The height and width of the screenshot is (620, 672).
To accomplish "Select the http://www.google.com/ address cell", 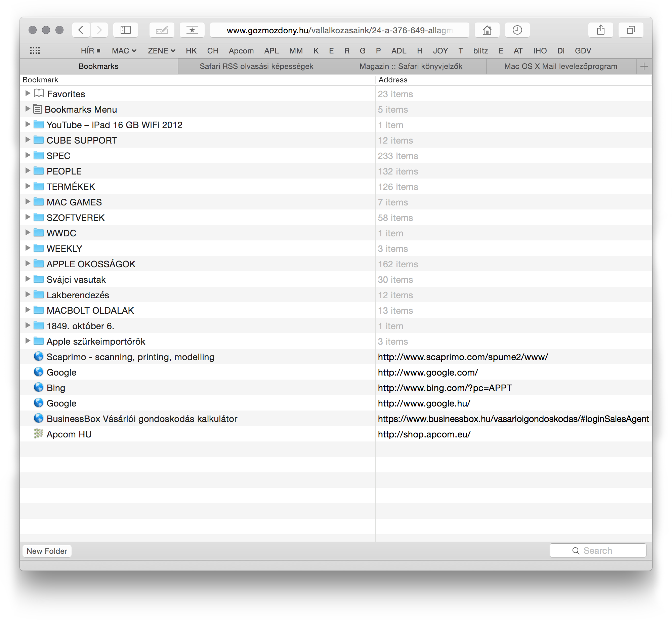I will tap(428, 373).
